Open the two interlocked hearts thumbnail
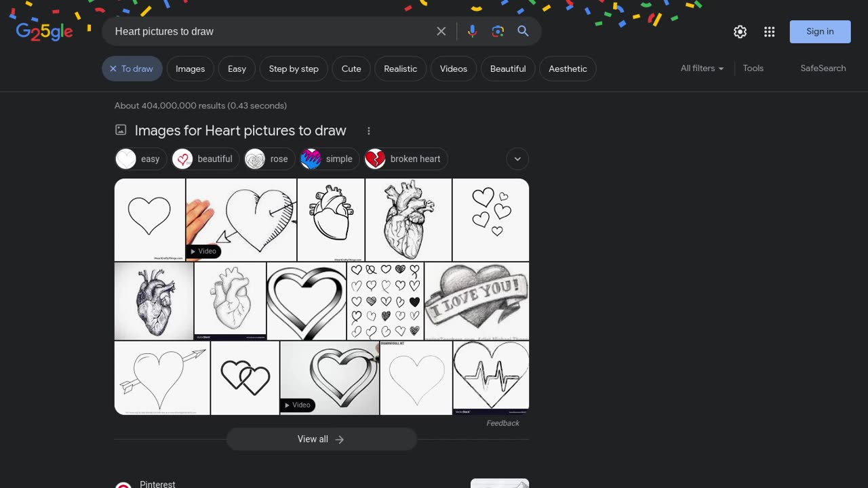Screen dimensions: 868x488 point(245,378)
